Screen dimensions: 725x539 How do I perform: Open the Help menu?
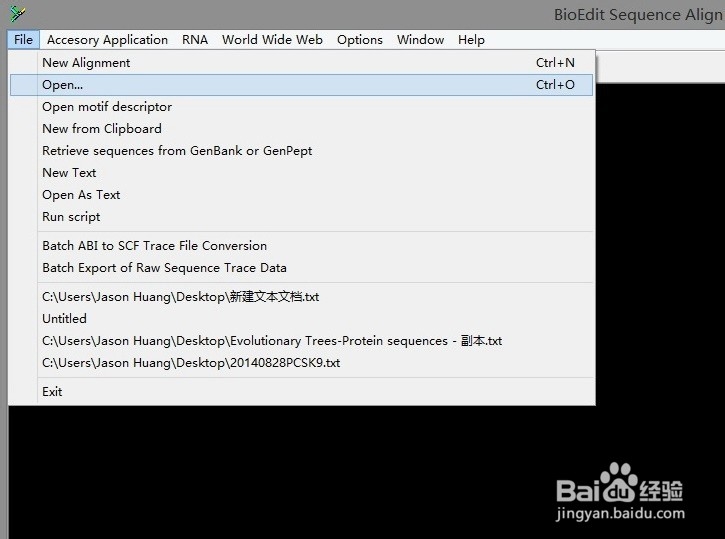click(471, 40)
